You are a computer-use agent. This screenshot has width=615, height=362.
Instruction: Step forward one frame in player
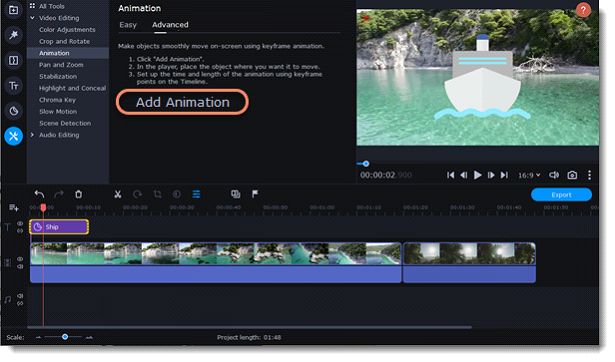491,175
